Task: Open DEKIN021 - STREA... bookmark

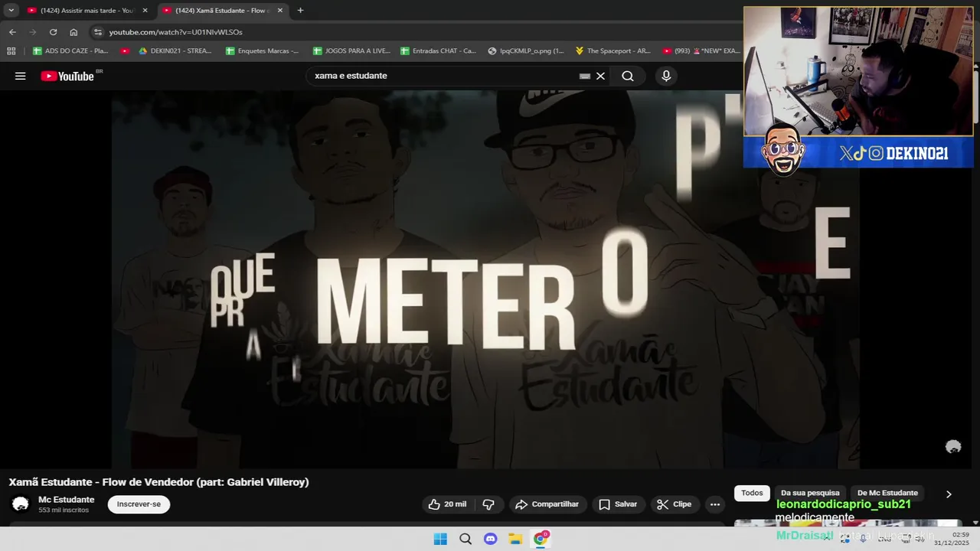Action: (175, 51)
